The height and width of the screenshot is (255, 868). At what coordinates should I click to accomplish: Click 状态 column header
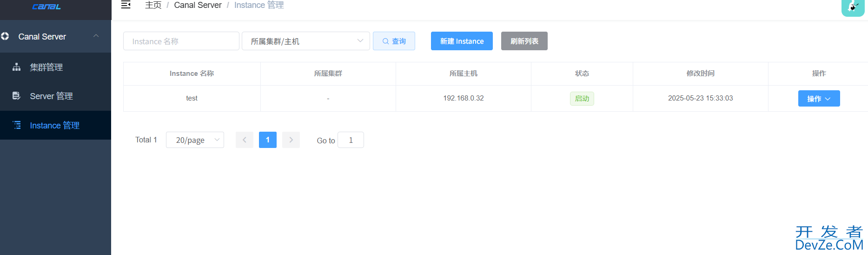pyautogui.click(x=582, y=74)
